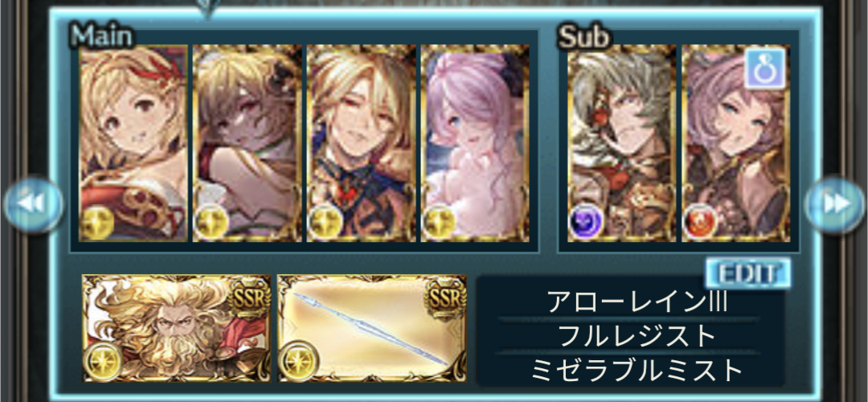Click the EDIT button
The image size is (868, 402).
[748, 273]
